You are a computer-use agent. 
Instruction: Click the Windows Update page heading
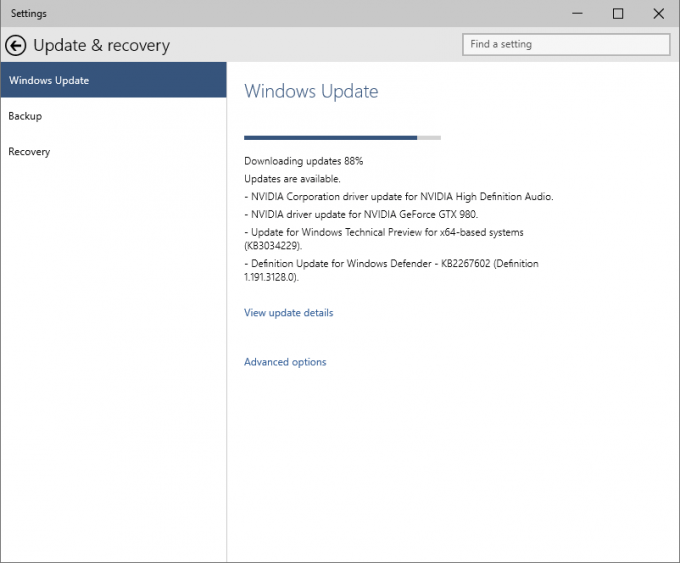pyautogui.click(x=311, y=91)
